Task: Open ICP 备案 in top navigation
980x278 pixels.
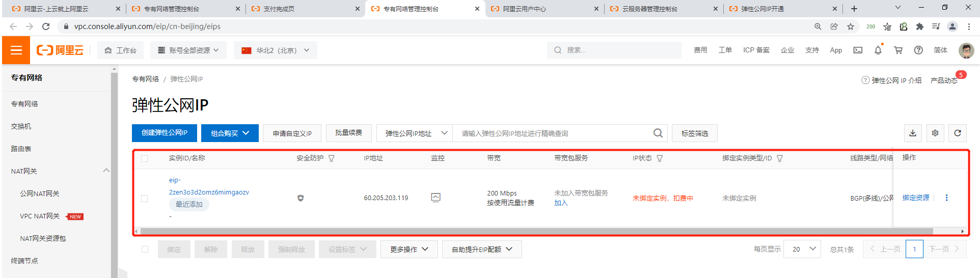Action: pos(756,50)
